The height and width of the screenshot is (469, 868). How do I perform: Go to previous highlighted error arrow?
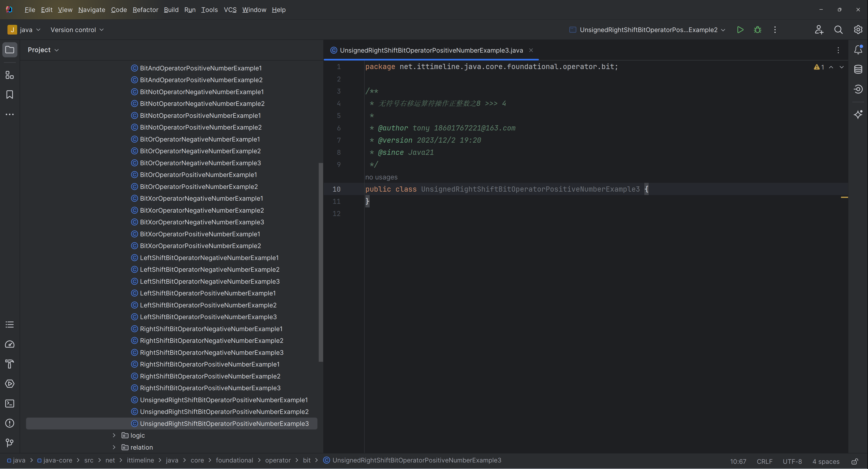click(x=831, y=67)
